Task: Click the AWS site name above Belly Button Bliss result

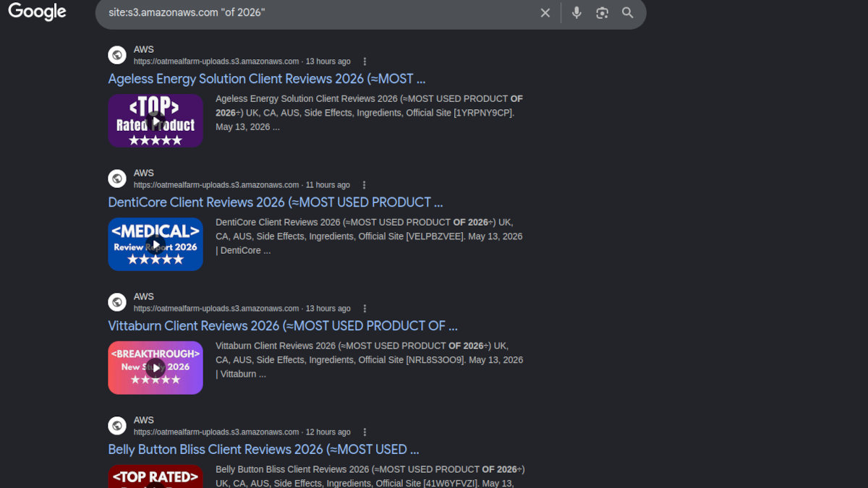Action: pos(144,420)
